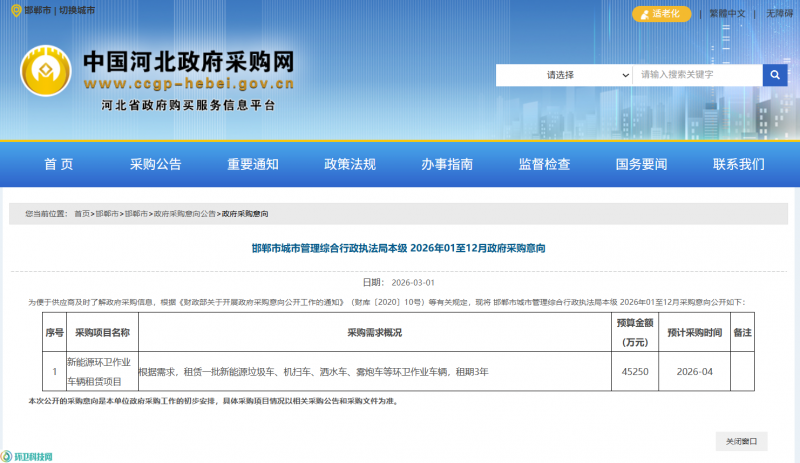Select 政策法规 in the navigation bar

[350, 165]
